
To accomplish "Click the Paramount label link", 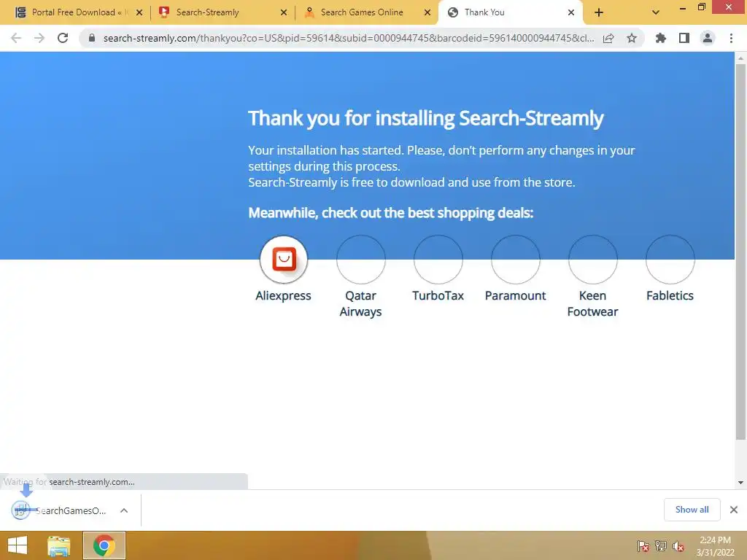I will pos(516,296).
